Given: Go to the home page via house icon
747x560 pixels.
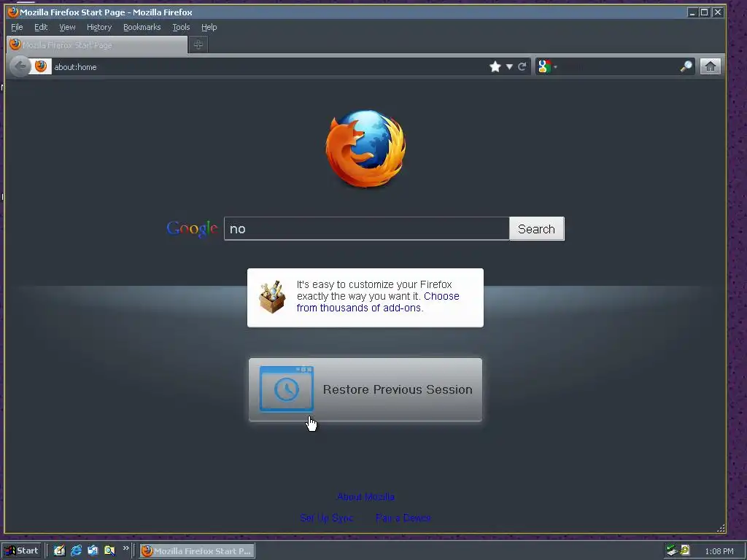Looking at the screenshot, I should pyautogui.click(x=711, y=66).
